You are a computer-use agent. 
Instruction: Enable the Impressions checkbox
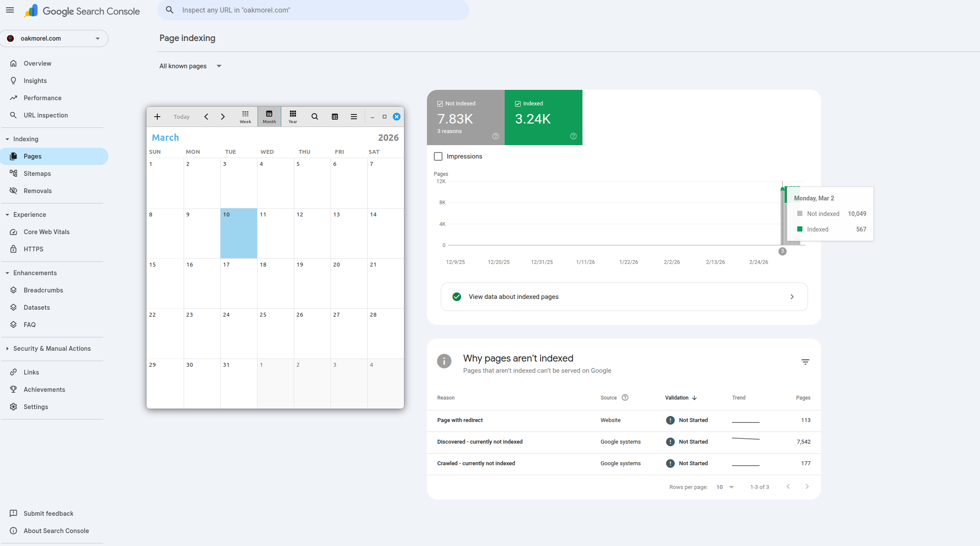[x=438, y=156]
